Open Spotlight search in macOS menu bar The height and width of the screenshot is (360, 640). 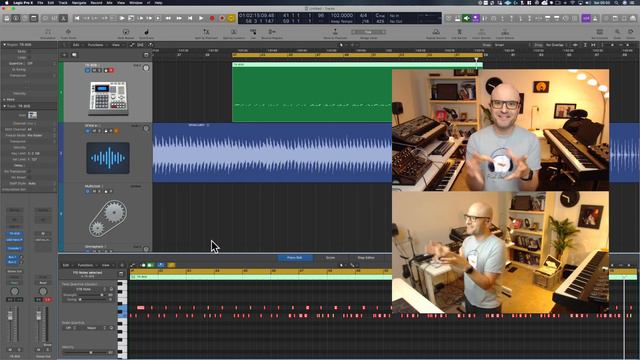[x=616, y=2]
